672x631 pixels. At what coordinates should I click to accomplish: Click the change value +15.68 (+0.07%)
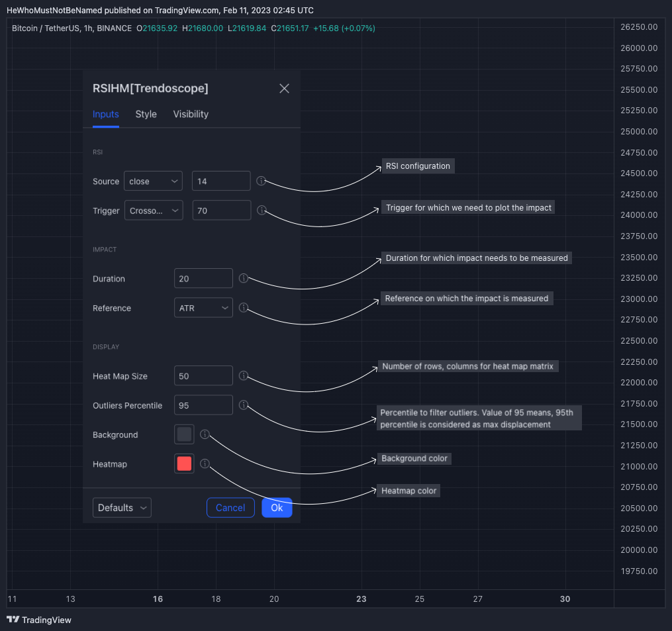click(344, 28)
